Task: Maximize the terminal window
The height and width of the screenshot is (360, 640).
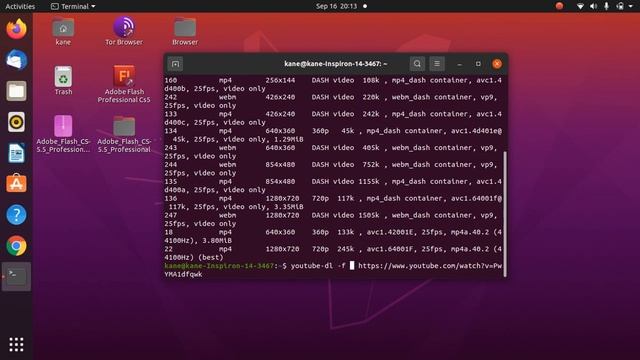Action: coord(478,64)
